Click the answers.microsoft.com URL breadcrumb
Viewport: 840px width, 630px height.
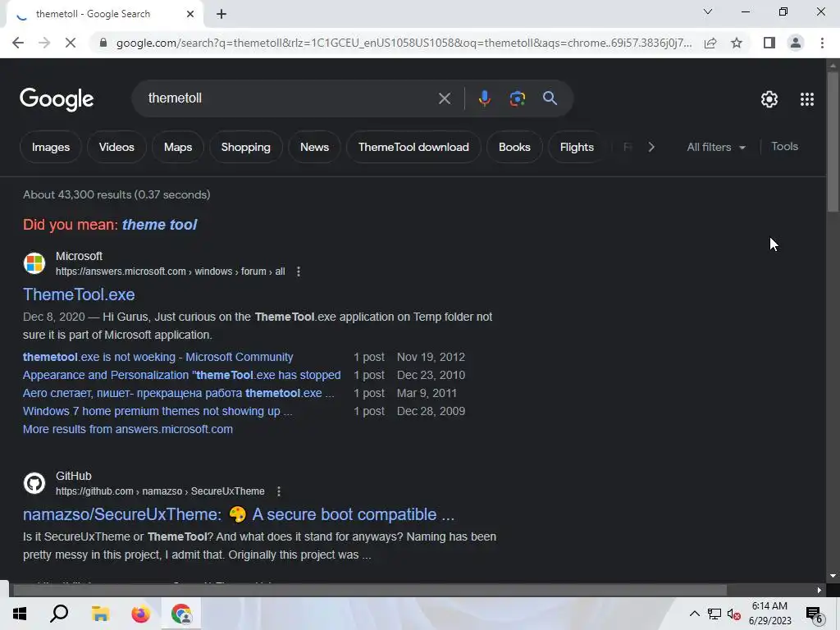[171, 272]
